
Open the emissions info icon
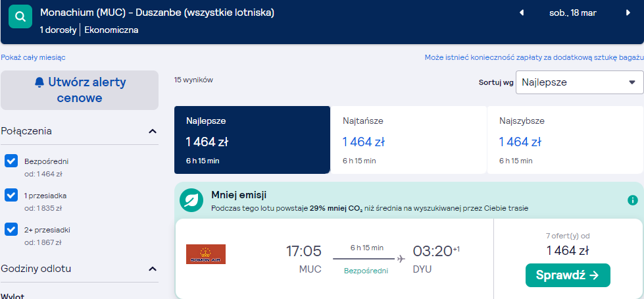coord(633,200)
